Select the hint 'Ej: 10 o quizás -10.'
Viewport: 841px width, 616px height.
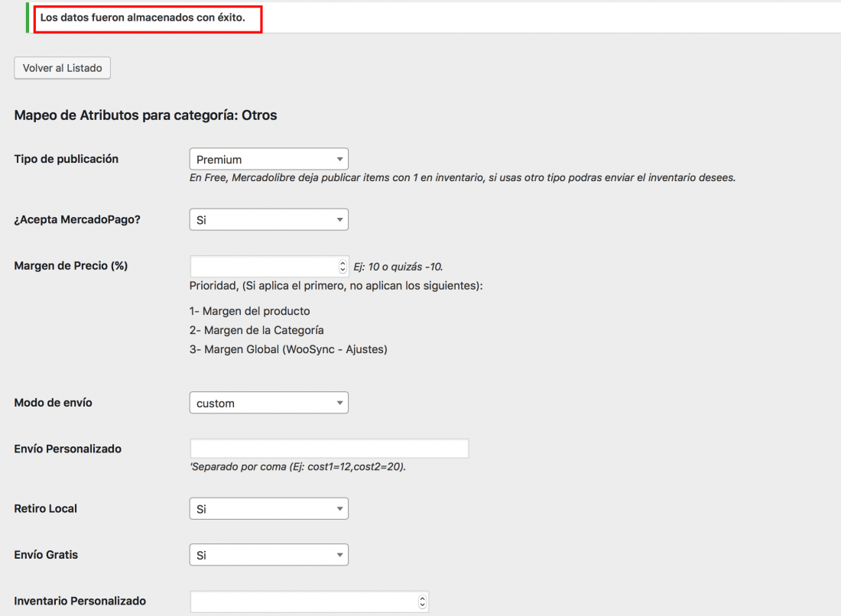click(x=398, y=267)
